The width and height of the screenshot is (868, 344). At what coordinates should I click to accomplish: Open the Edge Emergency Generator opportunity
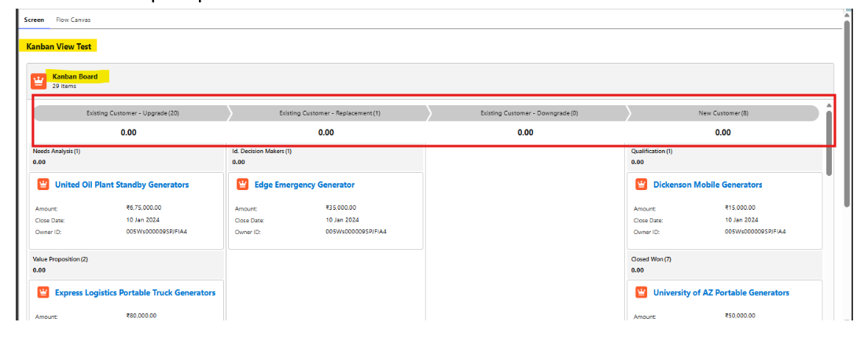[x=304, y=185]
